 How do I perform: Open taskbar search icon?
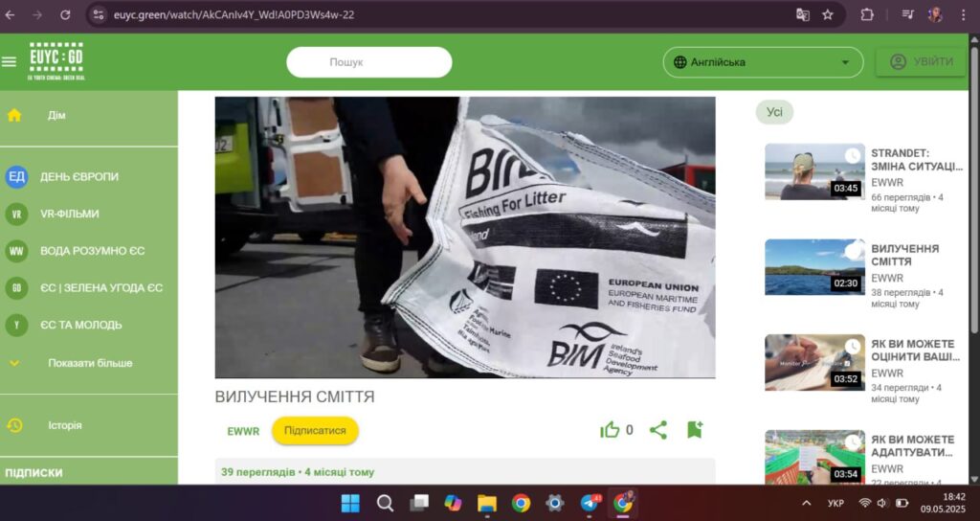pos(385,503)
